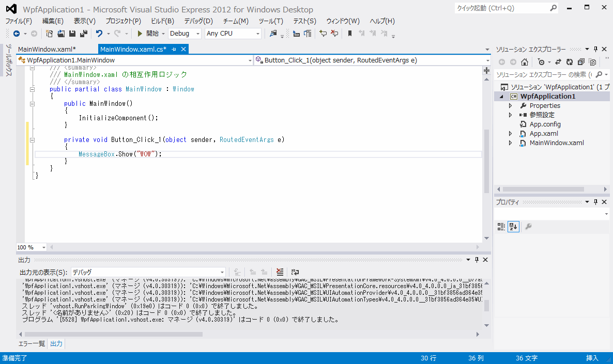Screen dimensions: 613x364
Task: Pin the Solution Explorer panel with auto-hide pushpin
Action: tap(595, 49)
